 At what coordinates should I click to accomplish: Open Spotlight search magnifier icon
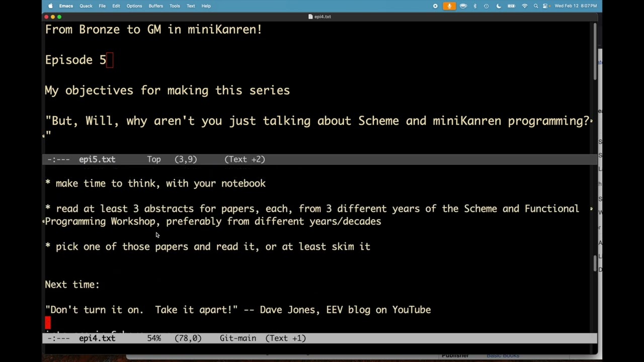[x=536, y=6]
